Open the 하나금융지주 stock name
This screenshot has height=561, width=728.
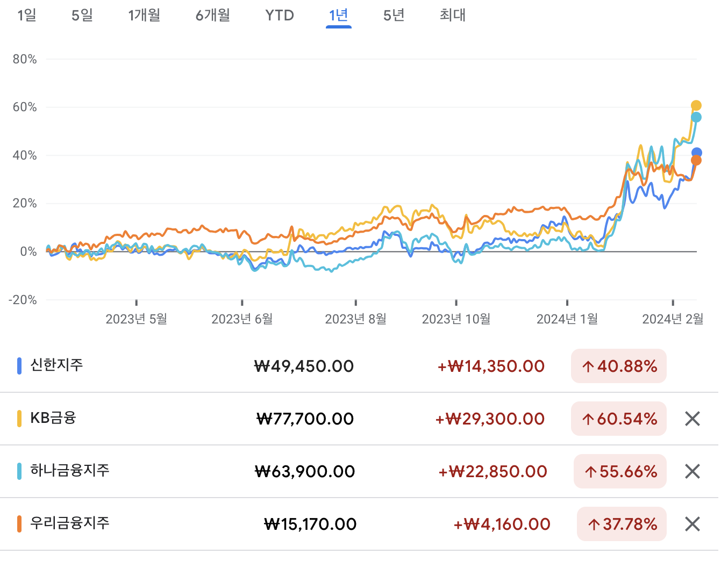(x=70, y=470)
